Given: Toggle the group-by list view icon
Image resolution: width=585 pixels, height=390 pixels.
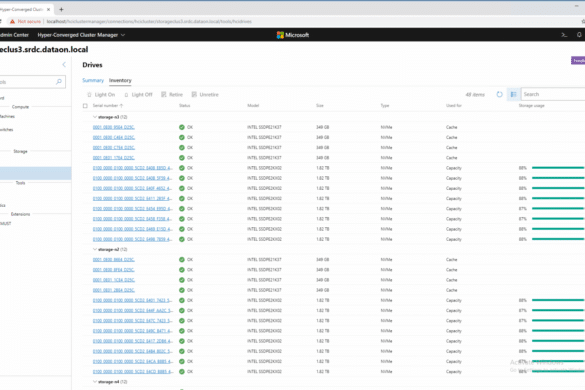Looking at the screenshot, I should [x=513, y=94].
